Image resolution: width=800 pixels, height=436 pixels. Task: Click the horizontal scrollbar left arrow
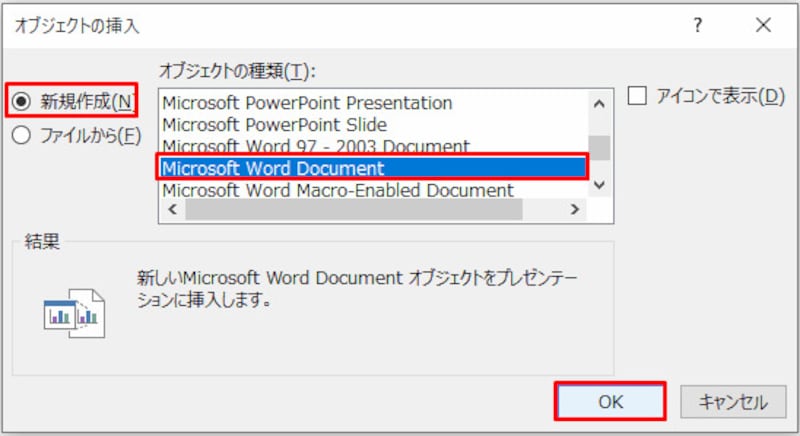[x=170, y=210]
